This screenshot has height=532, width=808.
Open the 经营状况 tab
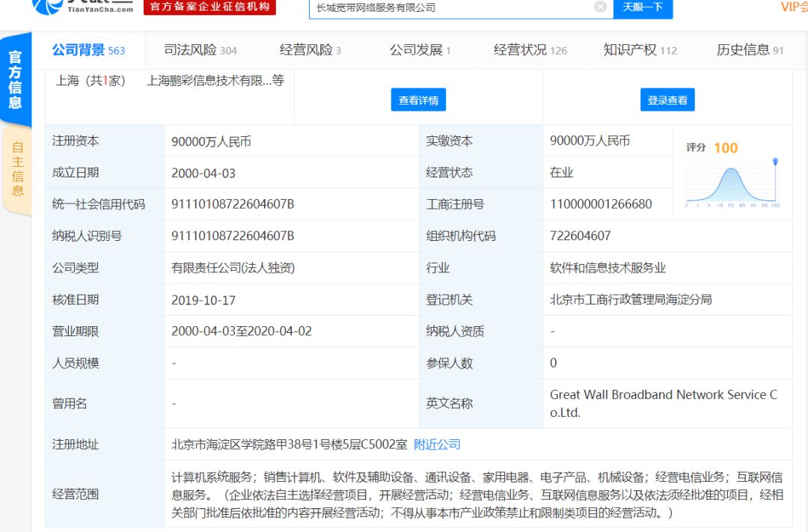[x=530, y=50]
